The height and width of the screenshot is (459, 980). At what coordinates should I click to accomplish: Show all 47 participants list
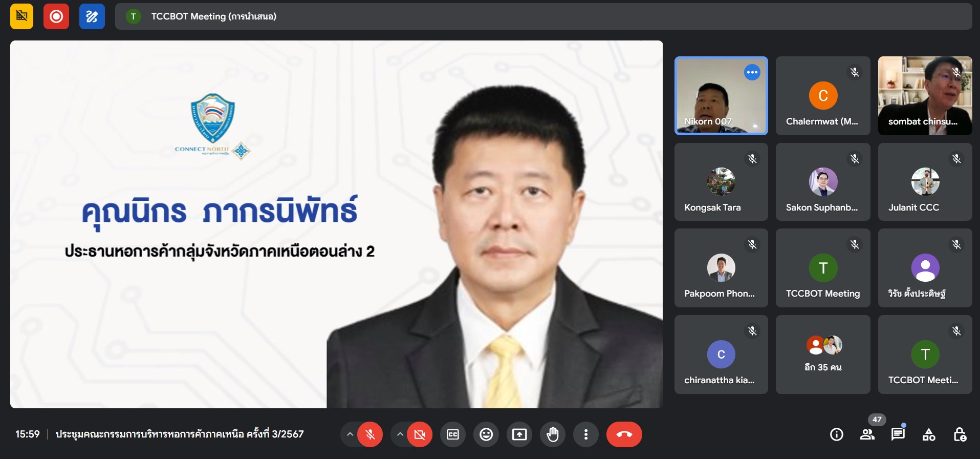pos(867,434)
